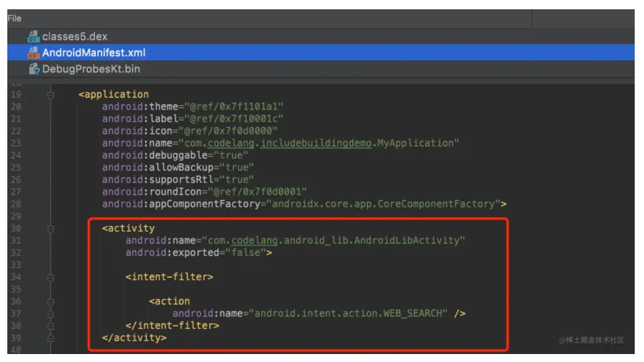Click the classes5.dex file icon
The image size is (644, 362).
pos(33,37)
